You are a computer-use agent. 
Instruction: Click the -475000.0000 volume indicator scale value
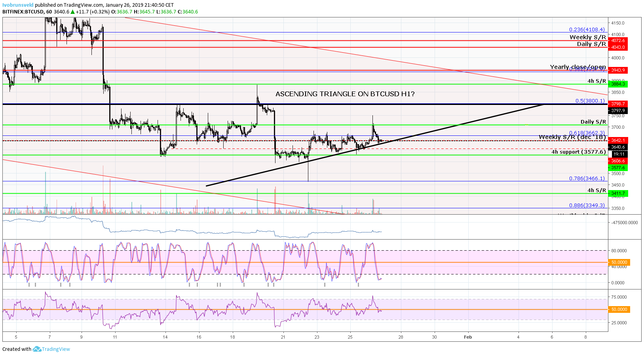click(x=625, y=223)
